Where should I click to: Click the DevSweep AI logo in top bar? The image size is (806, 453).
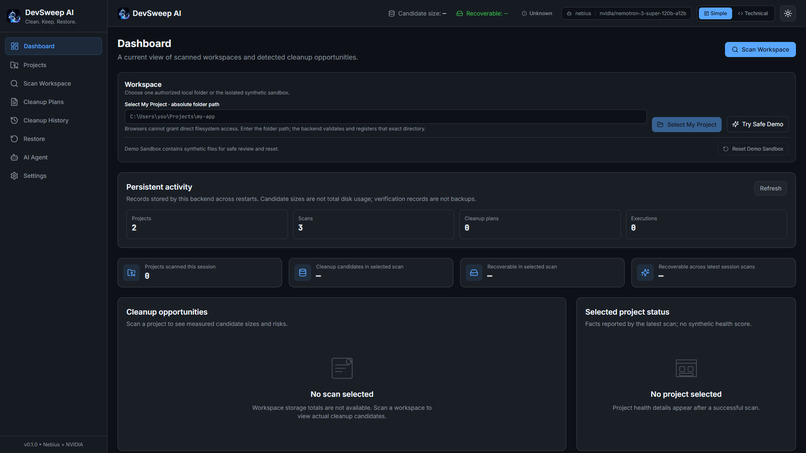(124, 14)
